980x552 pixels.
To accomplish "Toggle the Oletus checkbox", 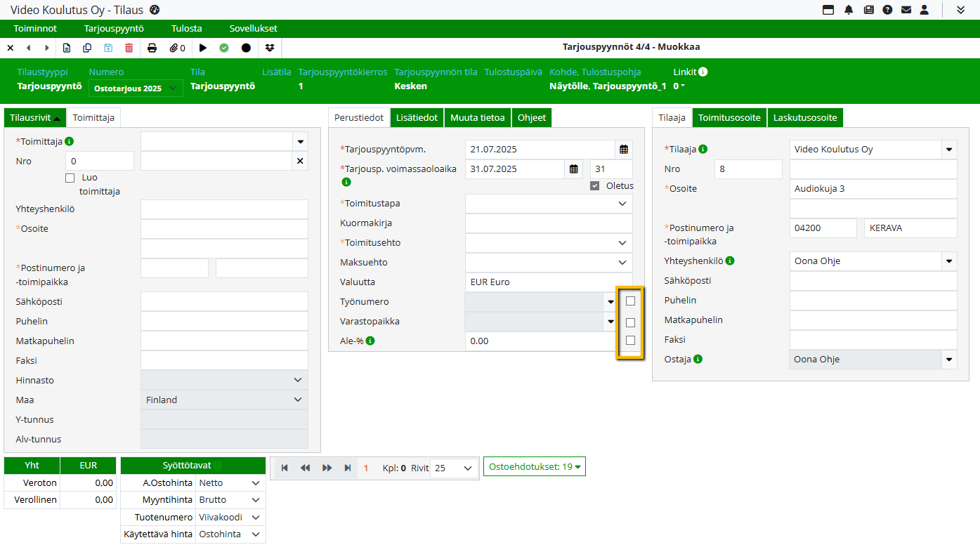I will 595,186.
